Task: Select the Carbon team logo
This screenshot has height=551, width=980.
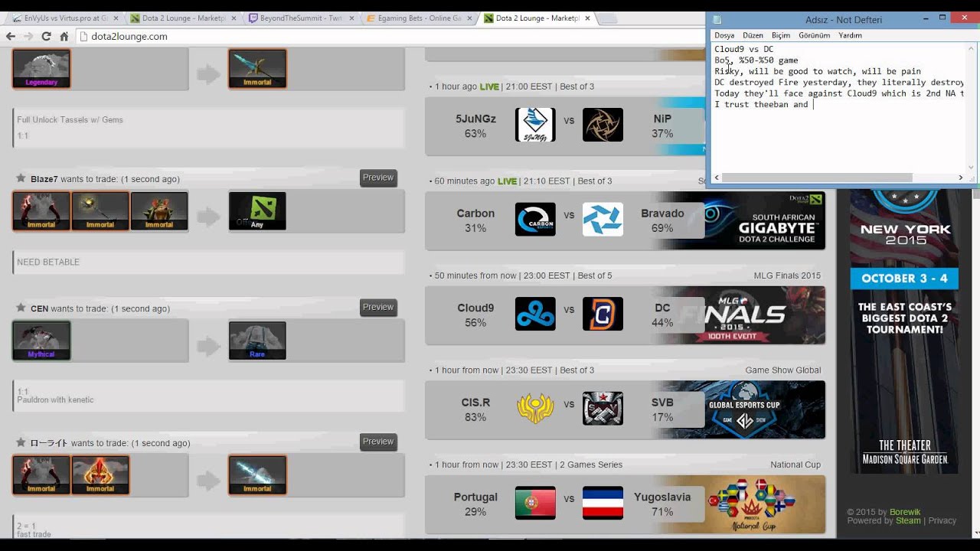Action: coord(535,220)
